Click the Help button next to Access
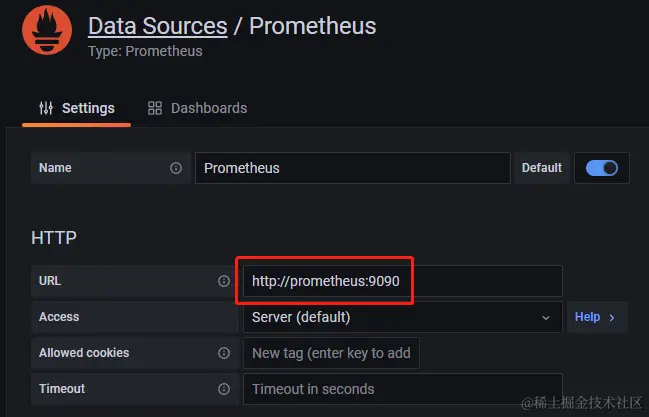This screenshot has height=417, width=649. click(596, 317)
